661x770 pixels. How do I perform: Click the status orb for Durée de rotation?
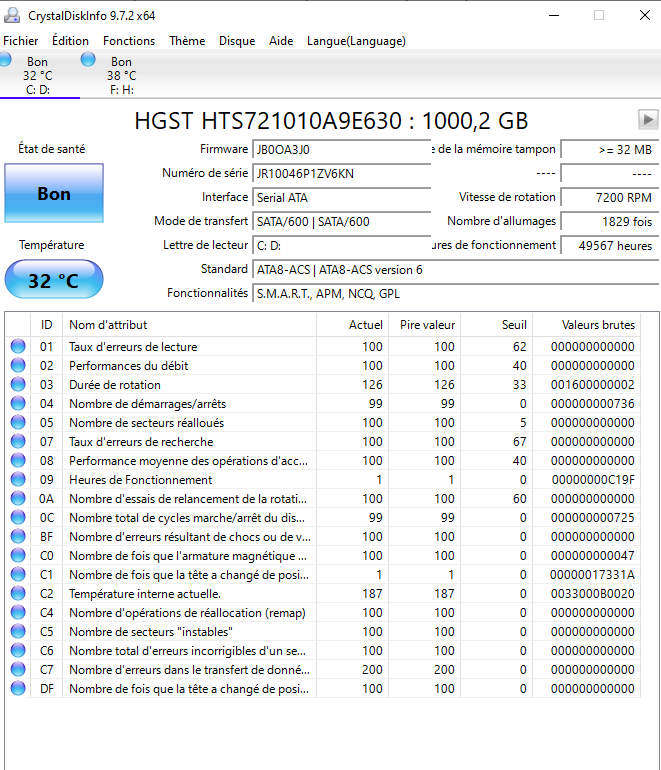click(17, 385)
